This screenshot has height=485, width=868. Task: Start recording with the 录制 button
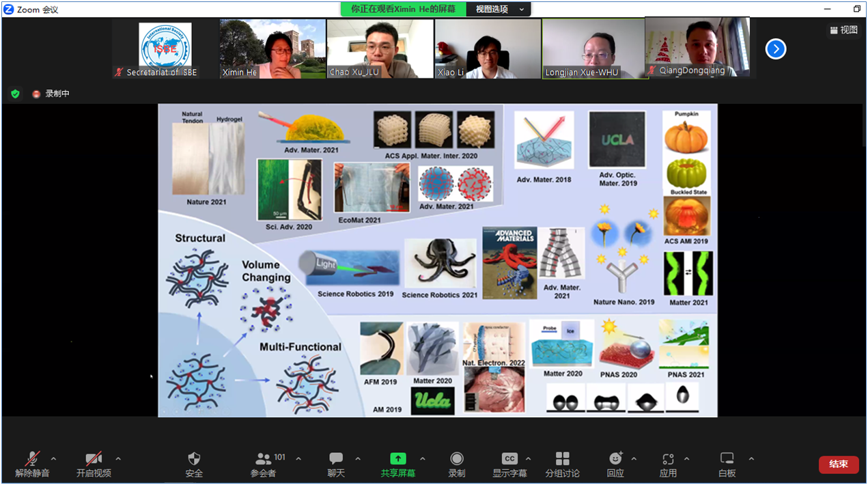457,458
